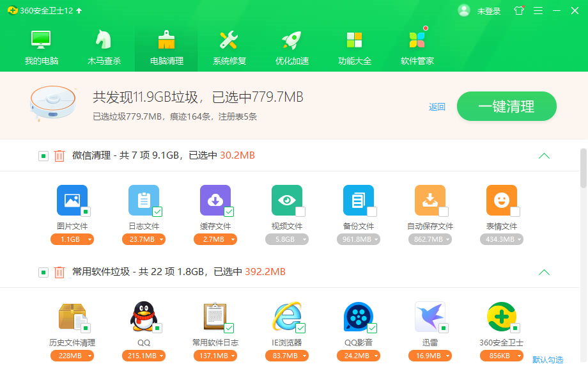Click the 表情文件 smiley icon
Screen dimensions: 588x371
click(502, 200)
